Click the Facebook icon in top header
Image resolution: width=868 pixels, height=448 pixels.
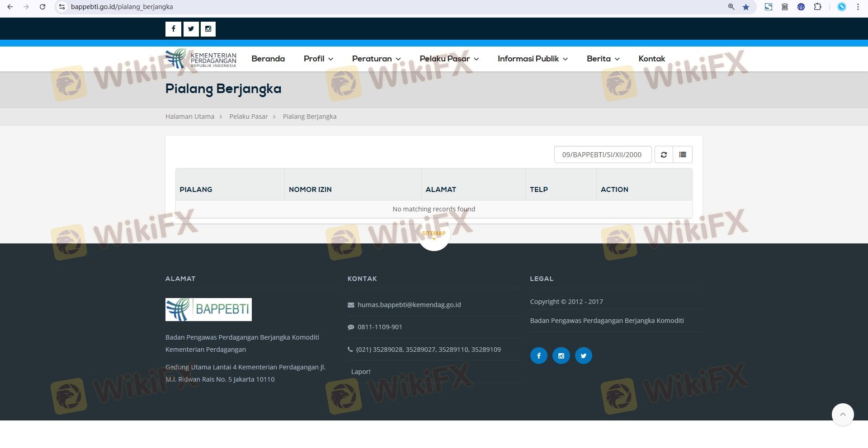173,29
